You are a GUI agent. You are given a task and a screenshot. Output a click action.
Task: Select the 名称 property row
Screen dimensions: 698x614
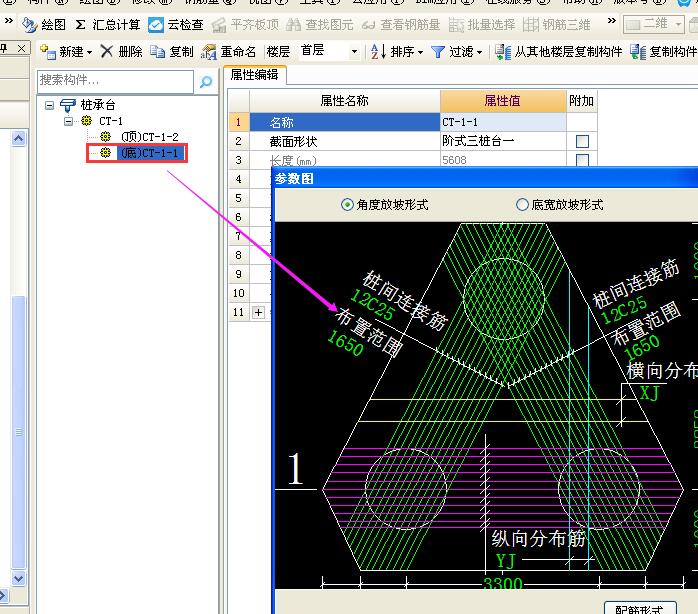point(345,122)
